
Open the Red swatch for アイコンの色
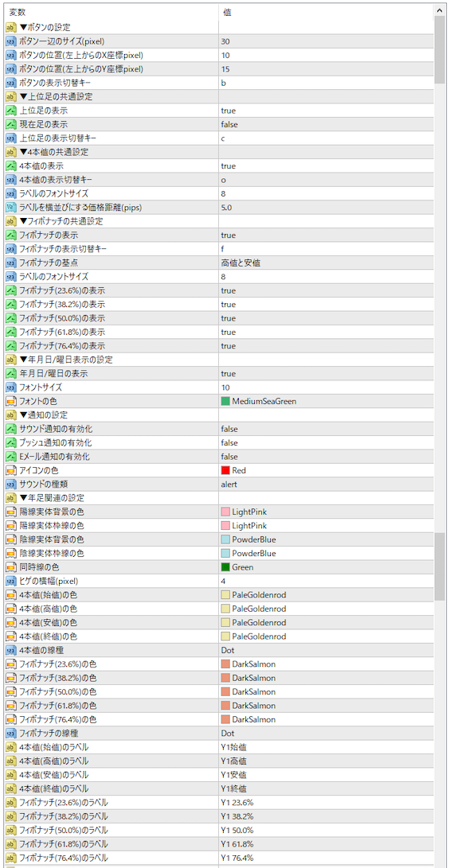[x=225, y=470]
